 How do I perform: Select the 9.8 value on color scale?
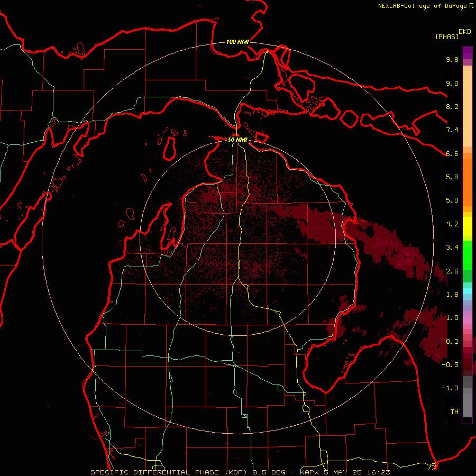(452, 59)
